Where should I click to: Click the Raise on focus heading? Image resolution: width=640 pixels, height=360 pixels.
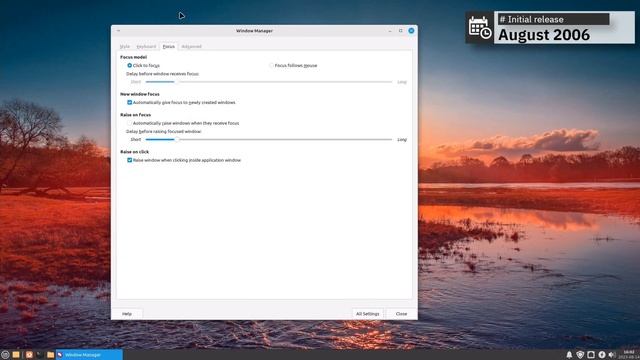(136, 115)
